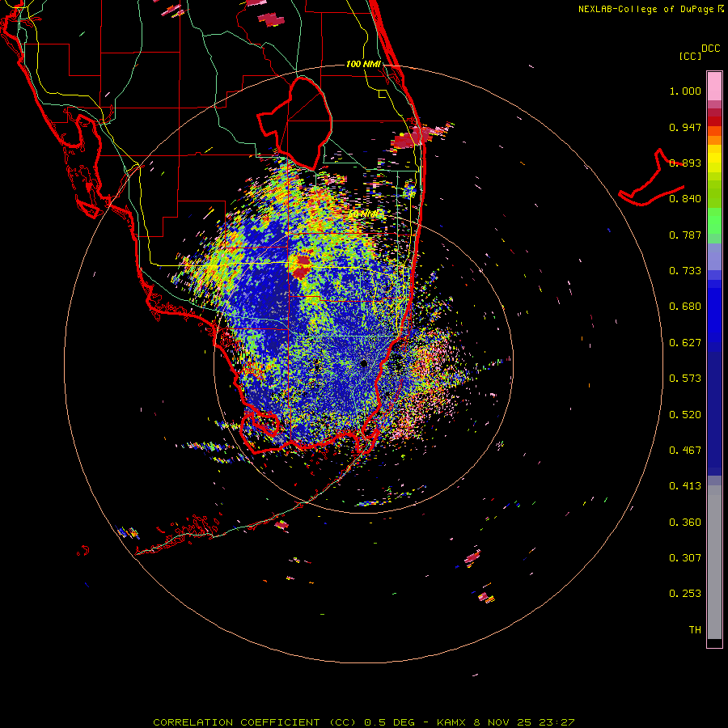Click the CORRELATION COEFFICIENT caption text
This screenshot has width=728, height=728.
(256, 722)
